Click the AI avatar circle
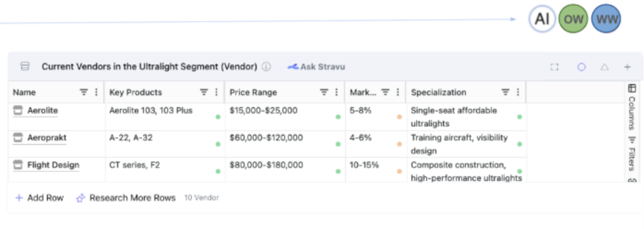The image size is (644, 229). 542,19
